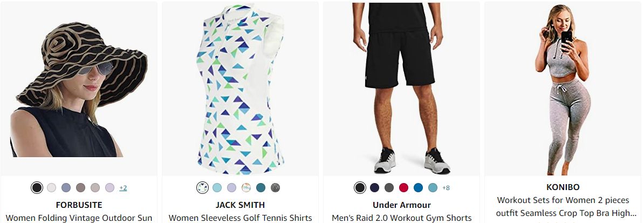644x223 pixels.
Task: Select the black swatch for FORBUSITE hat
Action: pos(37,187)
